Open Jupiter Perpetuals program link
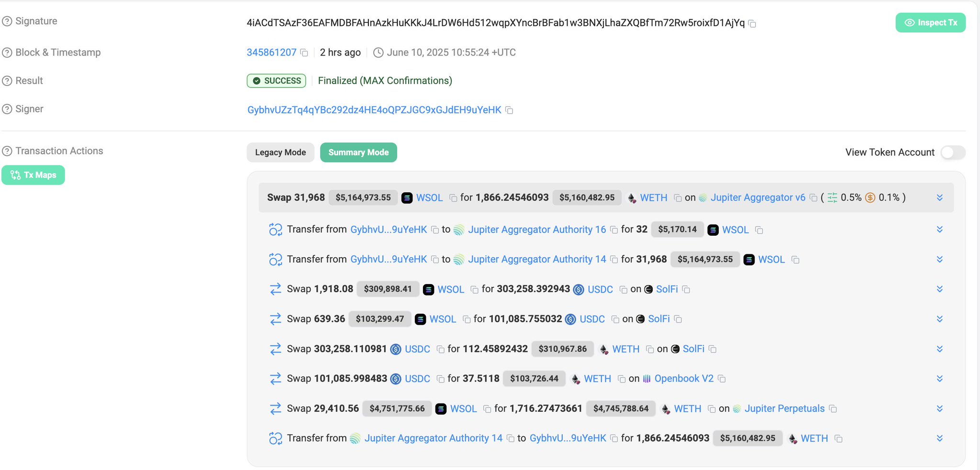Image resolution: width=980 pixels, height=470 pixels. pyautogui.click(x=784, y=408)
